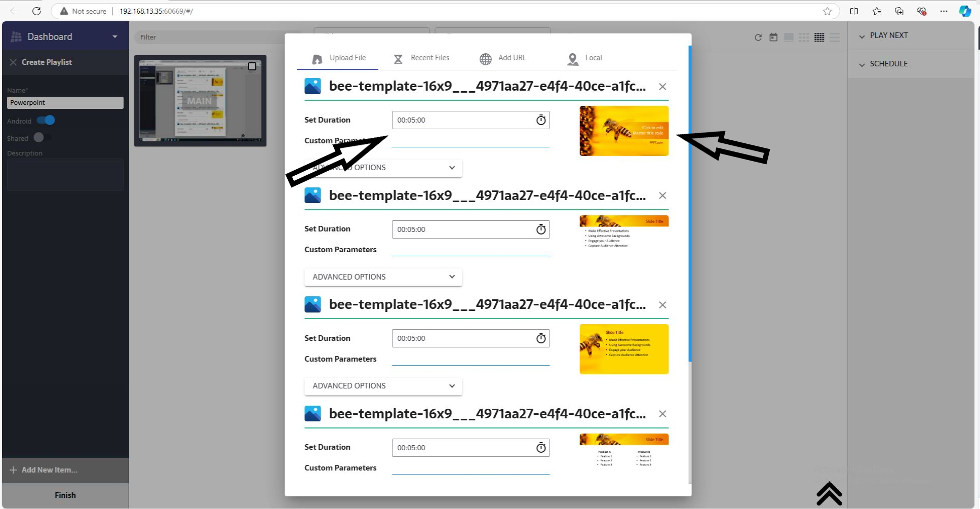
Task: Open the Dashboard dropdown menu
Action: point(114,37)
